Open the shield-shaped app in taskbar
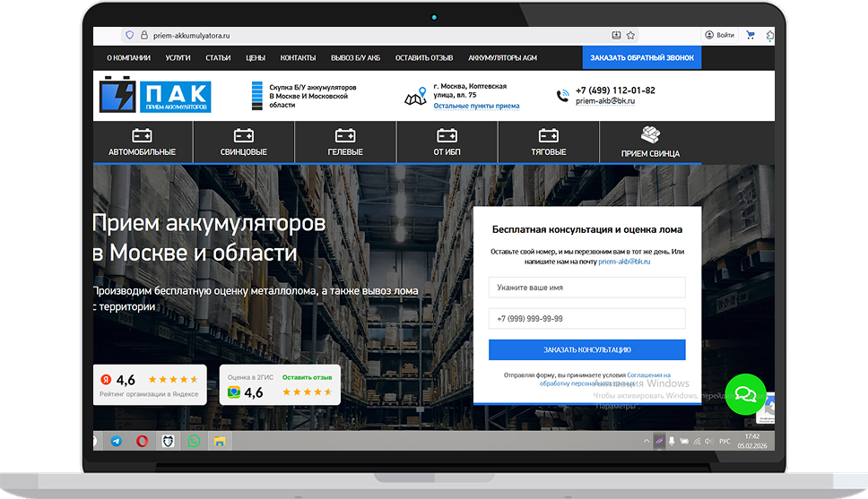 click(x=169, y=441)
